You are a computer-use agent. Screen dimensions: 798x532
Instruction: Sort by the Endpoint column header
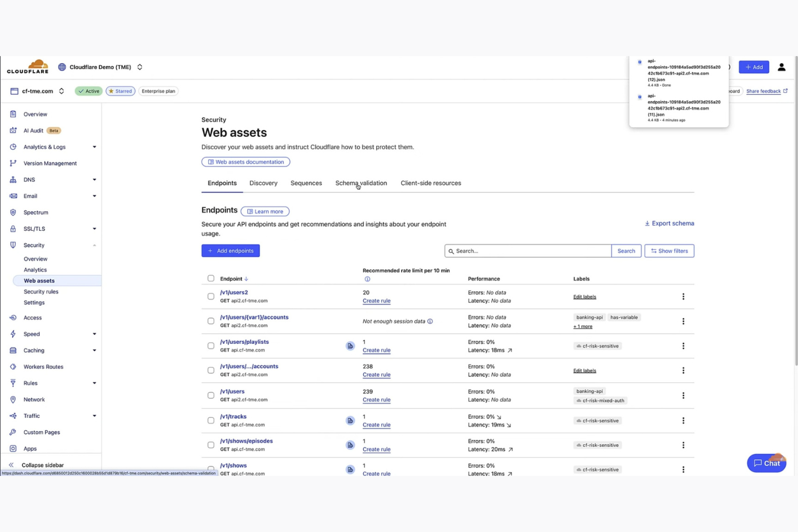pos(234,279)
